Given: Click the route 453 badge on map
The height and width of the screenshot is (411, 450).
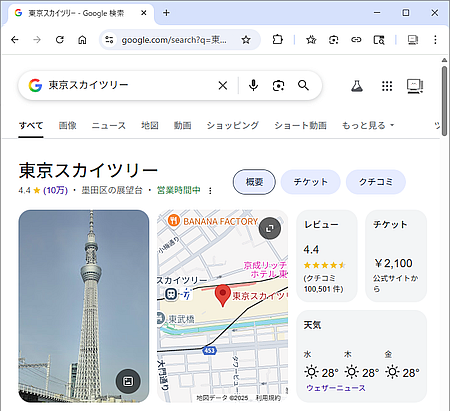Looking at the screenshot, I should point(209,351).
